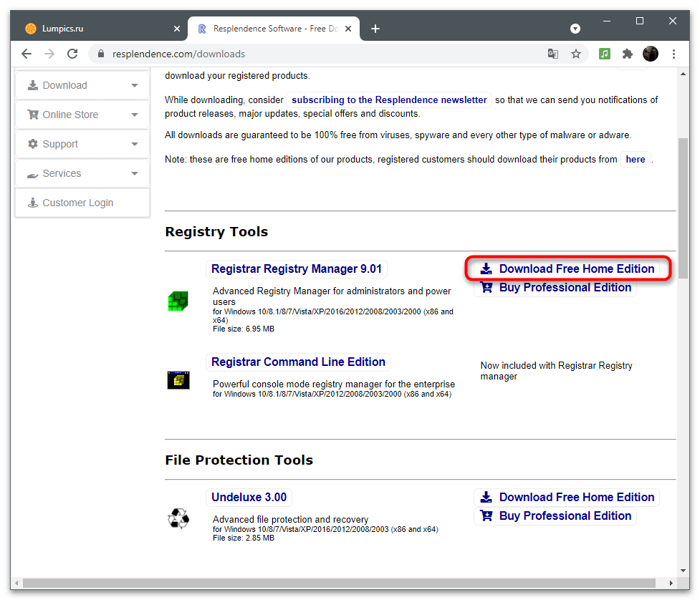Follow the subscribing to the Resplendence newsletter link
700x600 pixels.
(389, 100)
